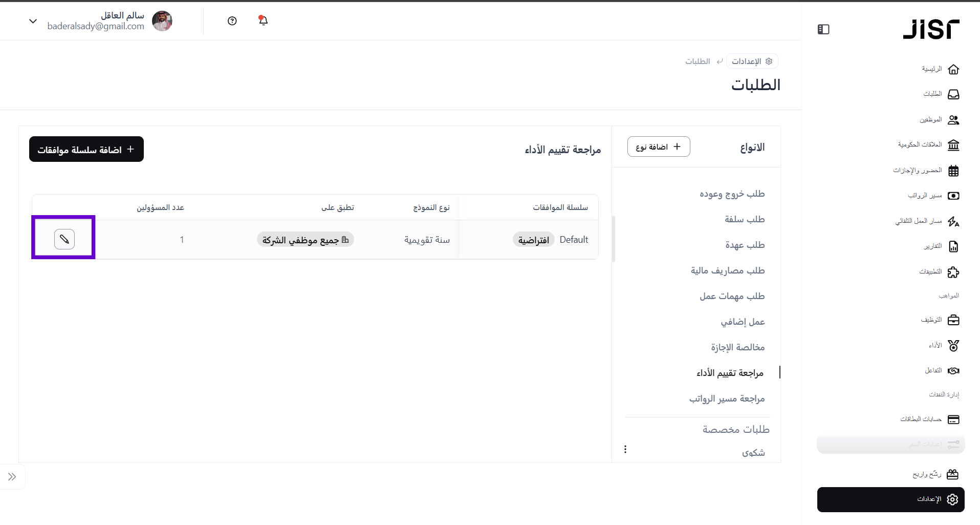Viewport: 980px width, 525px height.
Task: Select مراجعة مسير الرواتب from types list
Action: click(727, 398)
